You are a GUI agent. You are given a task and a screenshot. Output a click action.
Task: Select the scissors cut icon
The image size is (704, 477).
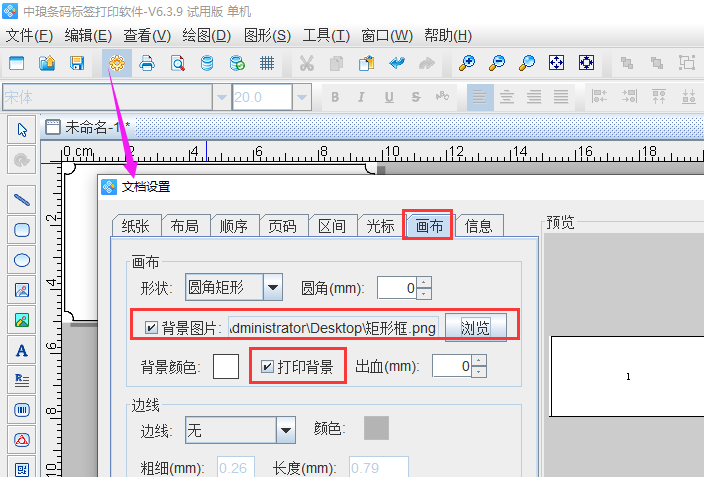(306, 63)
